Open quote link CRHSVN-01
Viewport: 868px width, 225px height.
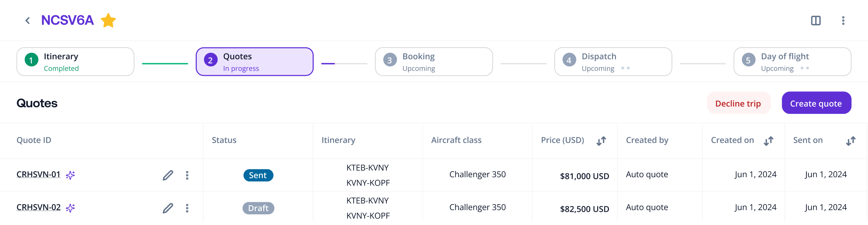[x=38, y=175]
